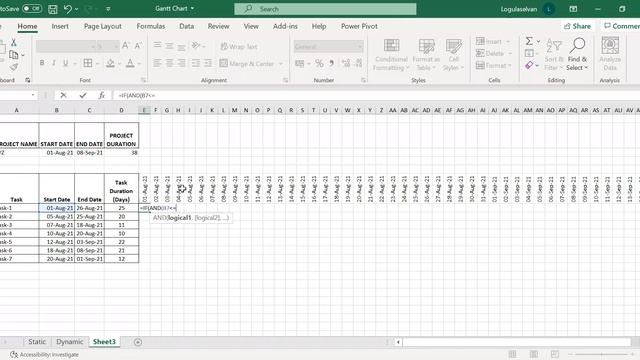640x360 pixels.
Task: Click the Analyze Data icon
Action: (610, 55)
